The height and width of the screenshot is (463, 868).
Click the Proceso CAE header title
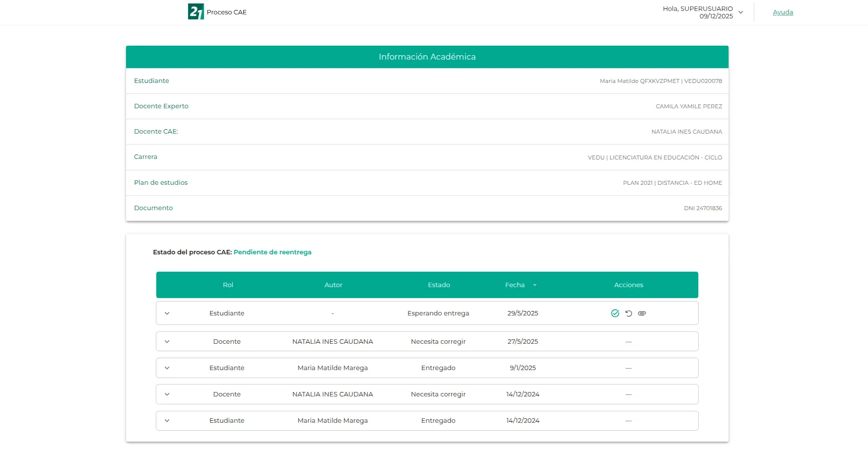[227, 12]
